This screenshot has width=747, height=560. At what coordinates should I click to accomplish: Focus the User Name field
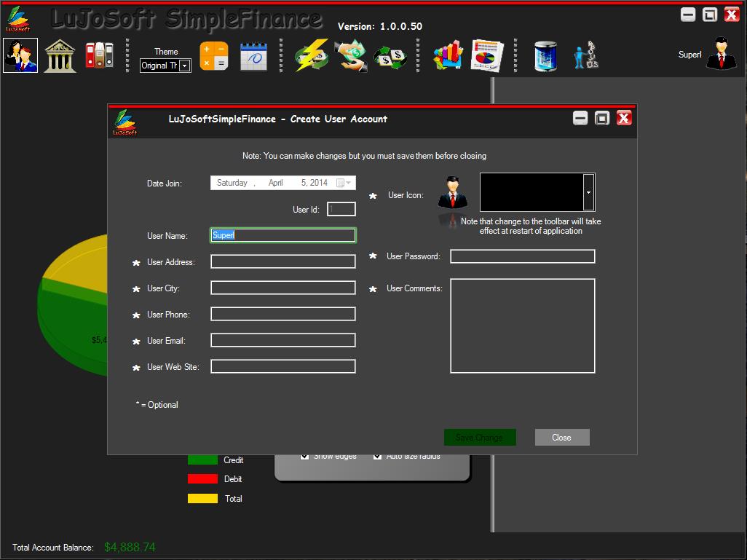283,235
